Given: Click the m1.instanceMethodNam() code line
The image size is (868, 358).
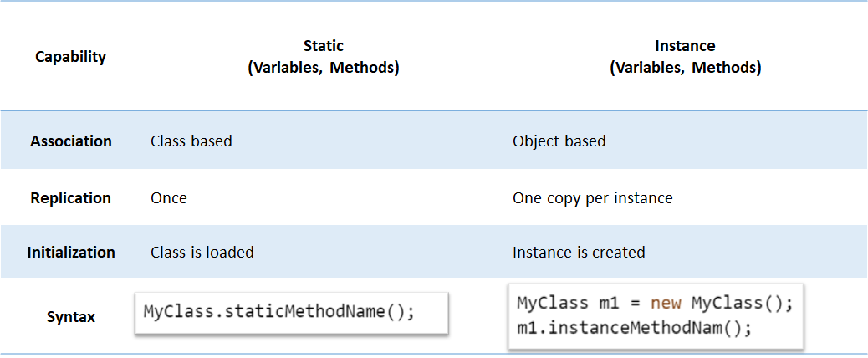Looking at the screenshot, I should (x=635, y=328).
